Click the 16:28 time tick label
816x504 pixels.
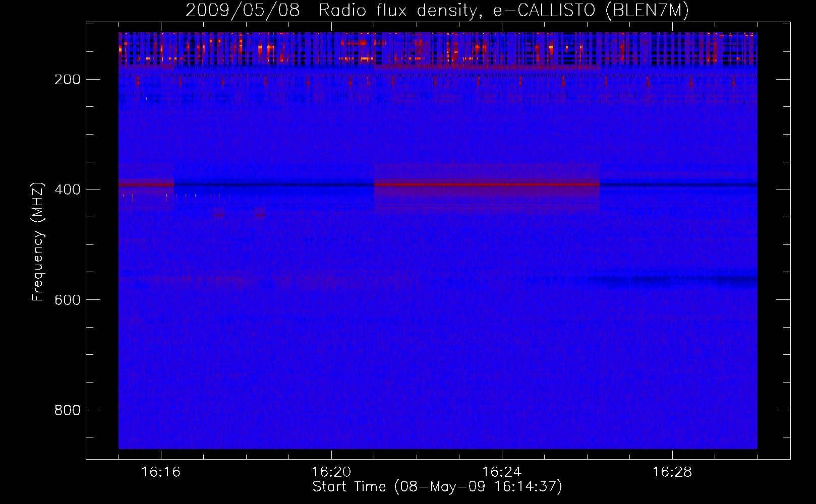coord(672,472)
